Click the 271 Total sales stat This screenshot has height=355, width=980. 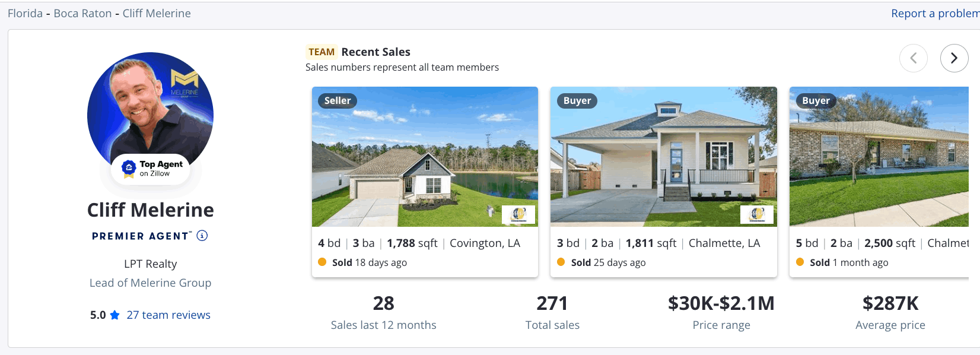click(x=552, y=312)
